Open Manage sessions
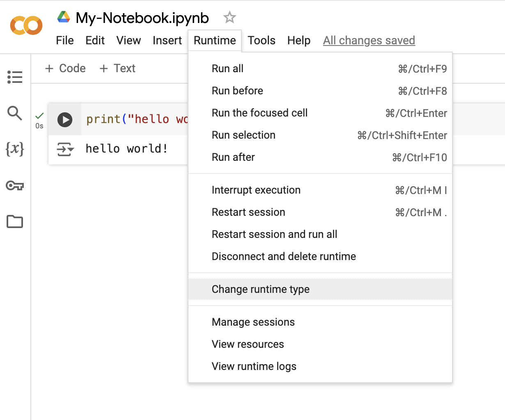 click(253, 322)
